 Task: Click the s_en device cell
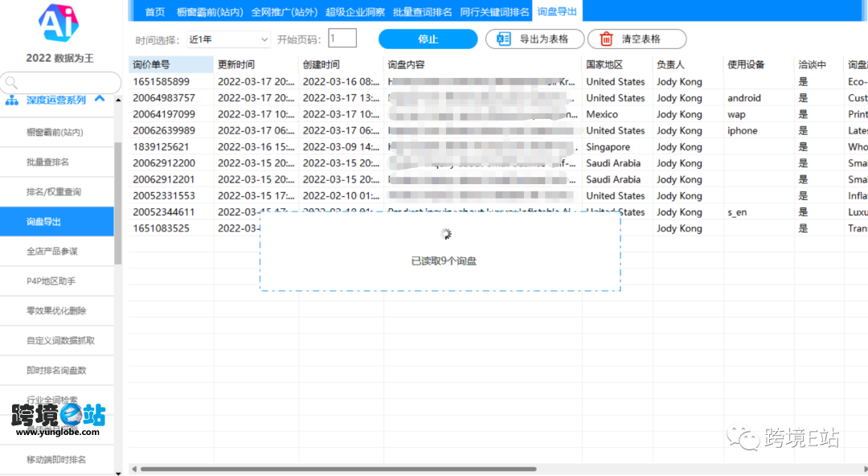tap(737, 212)
